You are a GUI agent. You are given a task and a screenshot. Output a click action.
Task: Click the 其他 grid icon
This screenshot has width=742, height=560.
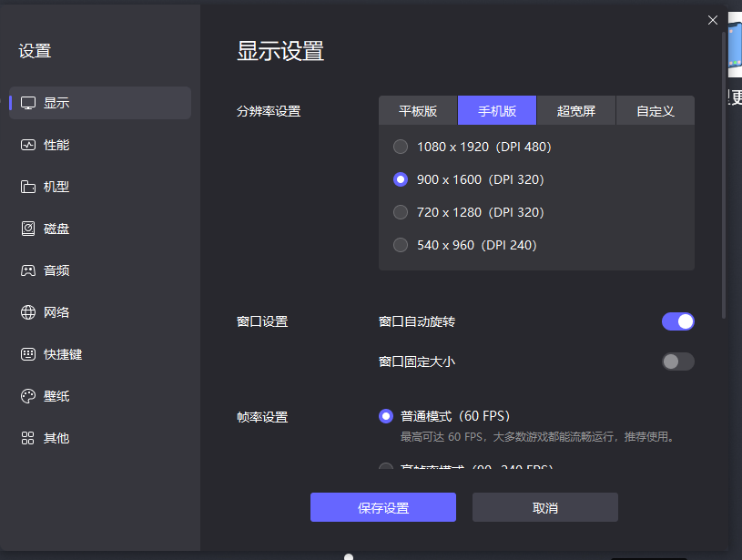(28, 438)
